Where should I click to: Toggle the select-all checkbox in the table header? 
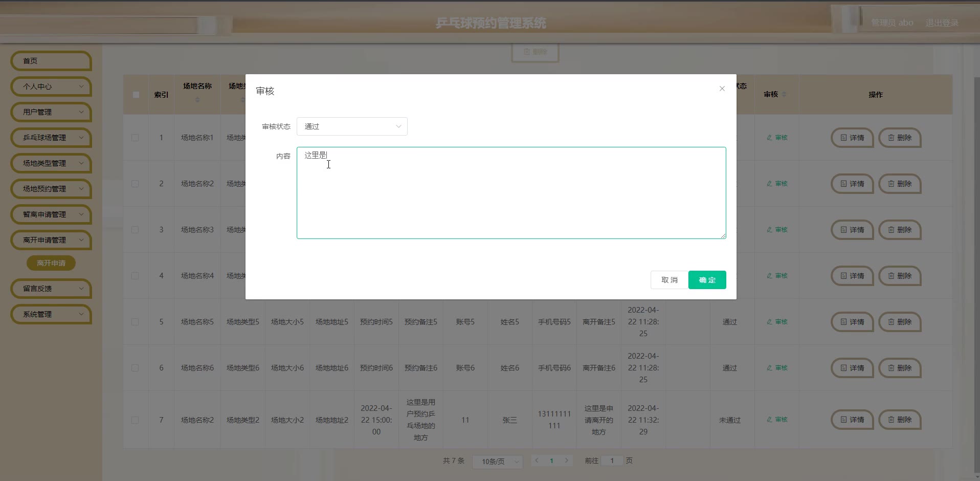136,95
